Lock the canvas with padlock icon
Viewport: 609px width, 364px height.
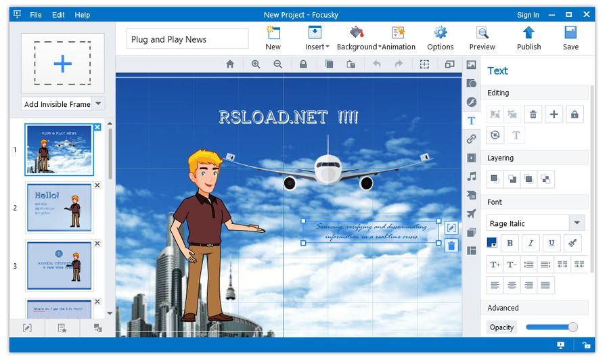[x=303, y=64]
